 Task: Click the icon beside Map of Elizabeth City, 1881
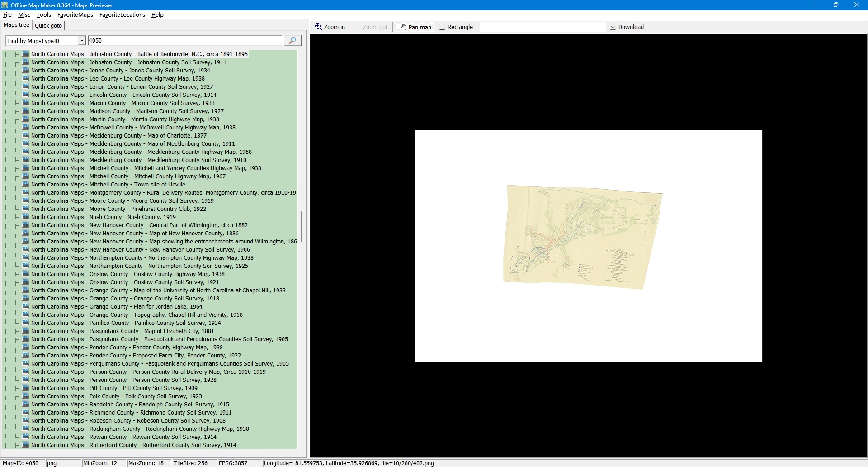[x=26, y=331]
